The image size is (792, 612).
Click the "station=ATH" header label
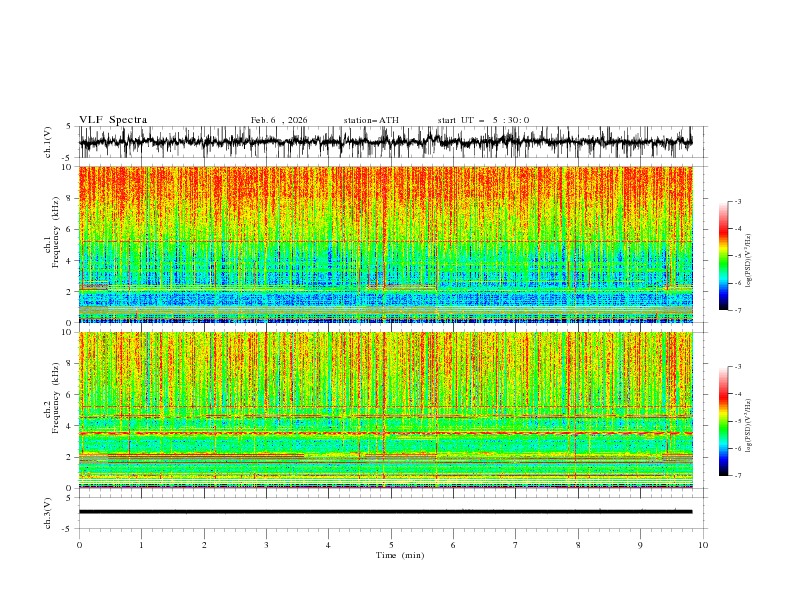tap(371, 120)
